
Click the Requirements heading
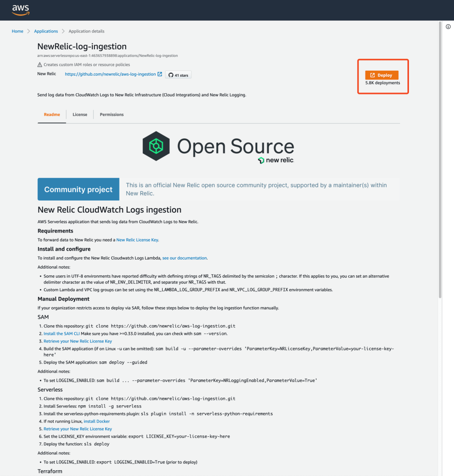click(x=55, y=231)
